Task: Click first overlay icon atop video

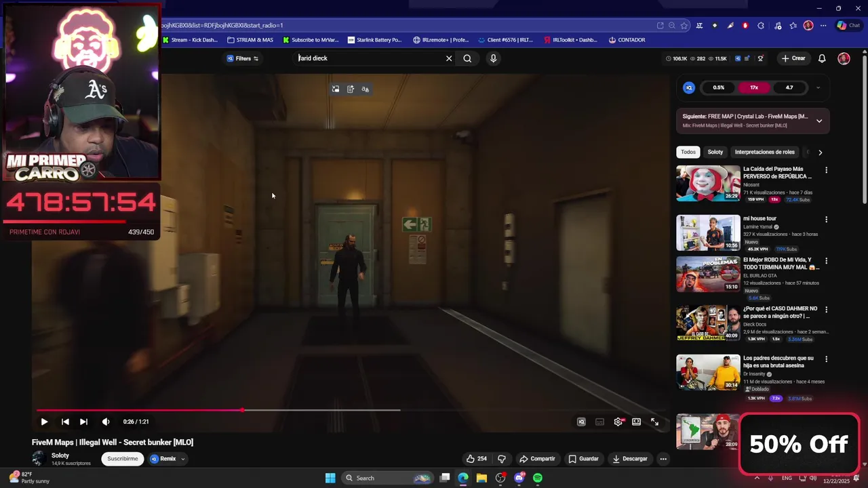Action: [336, 89]
